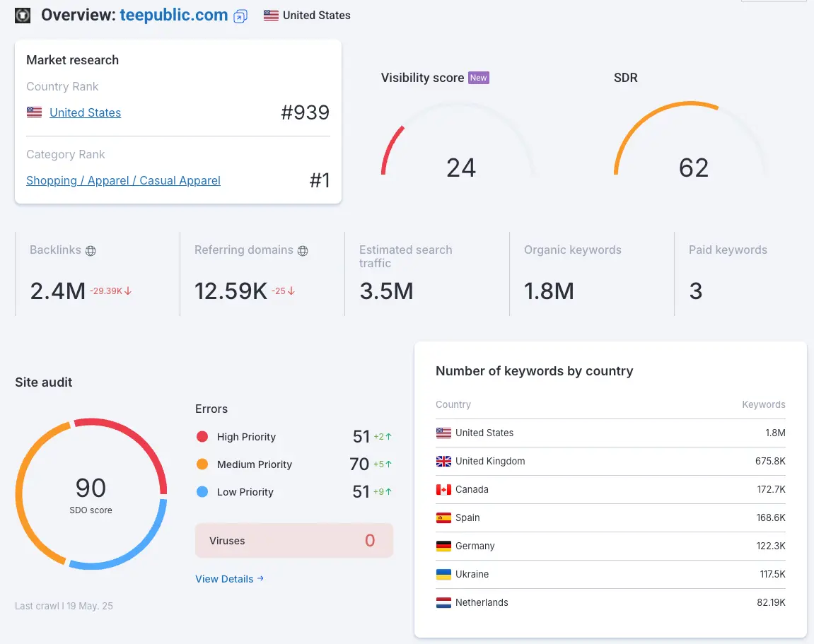The height and width of the screenshot is (644, 814).
Task: Open the United States country rank link
Action: (85, 112)
